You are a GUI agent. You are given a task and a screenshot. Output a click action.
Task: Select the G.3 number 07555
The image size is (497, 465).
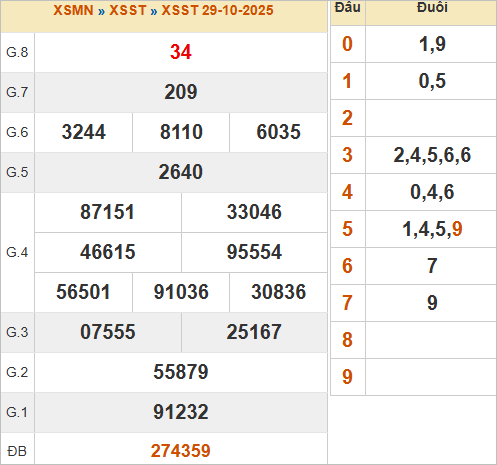(x=107, y=332)
